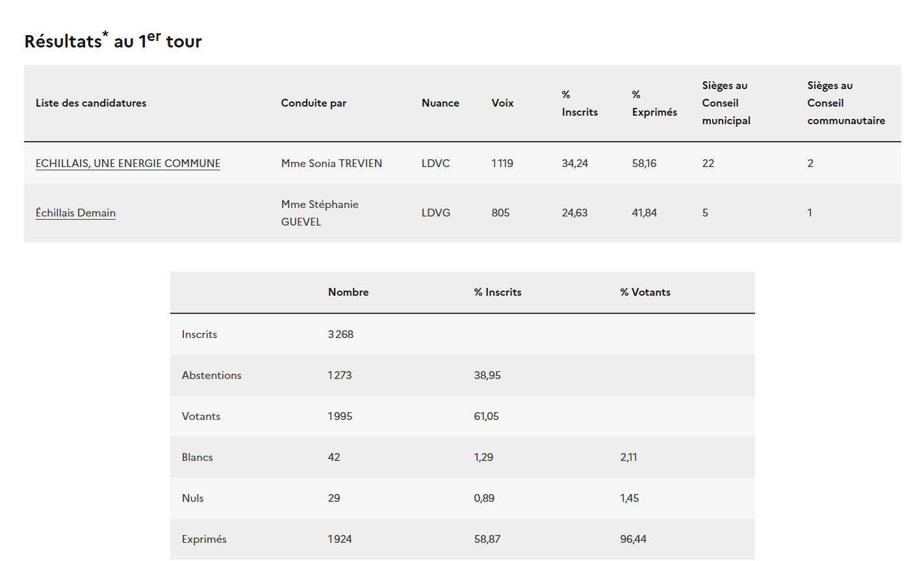Select the Abstentions row label
This screenshot has width=924, height=561.
point(211,375)
